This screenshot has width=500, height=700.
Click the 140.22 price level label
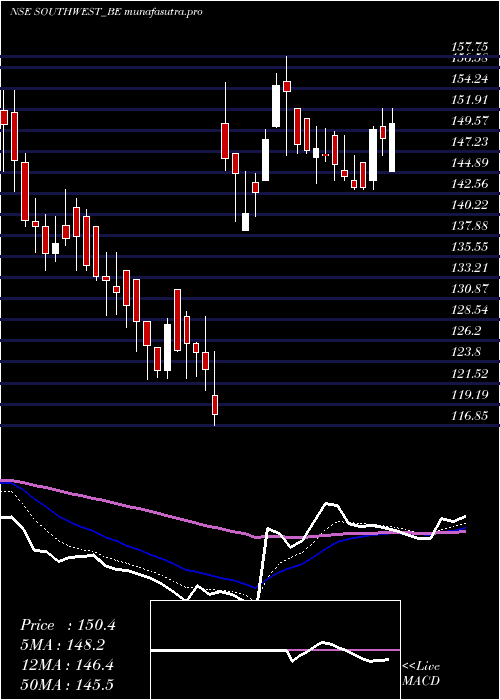pos(469,205)
